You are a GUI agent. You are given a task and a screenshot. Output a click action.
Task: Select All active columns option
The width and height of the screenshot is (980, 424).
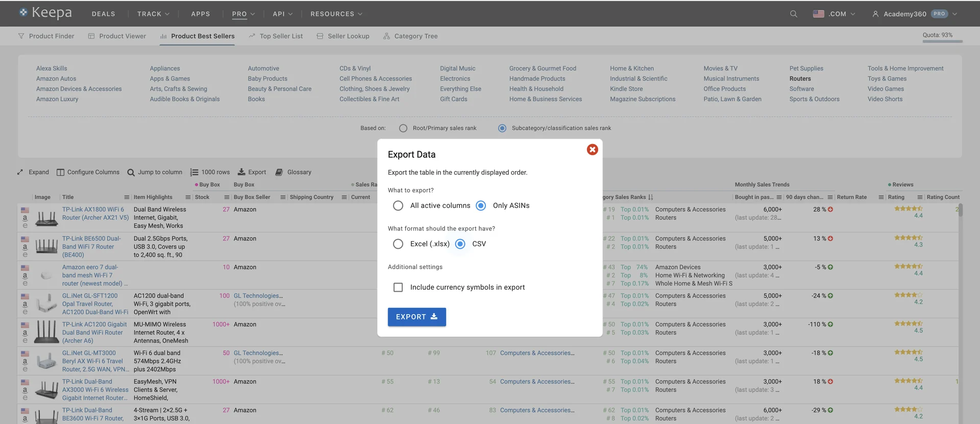pyautogui.click(x=398, y=205)
